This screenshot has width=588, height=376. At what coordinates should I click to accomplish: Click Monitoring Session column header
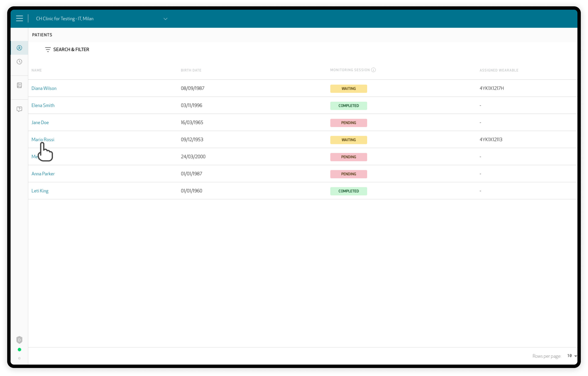coord(350,70)
